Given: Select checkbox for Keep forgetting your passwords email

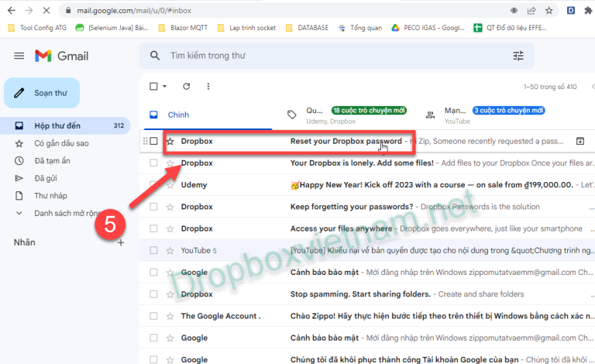Looking at the screenshot, I should tap(153, 207).
